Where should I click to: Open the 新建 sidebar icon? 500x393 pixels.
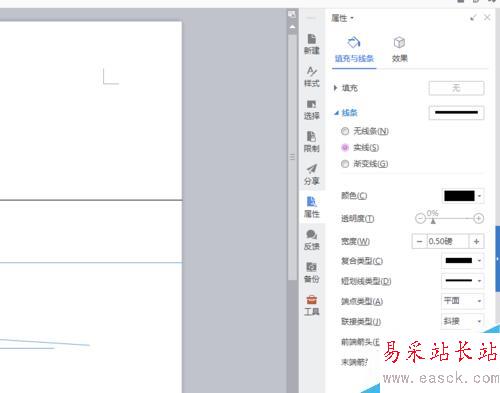pyautogui.click(x=312, y=44)
